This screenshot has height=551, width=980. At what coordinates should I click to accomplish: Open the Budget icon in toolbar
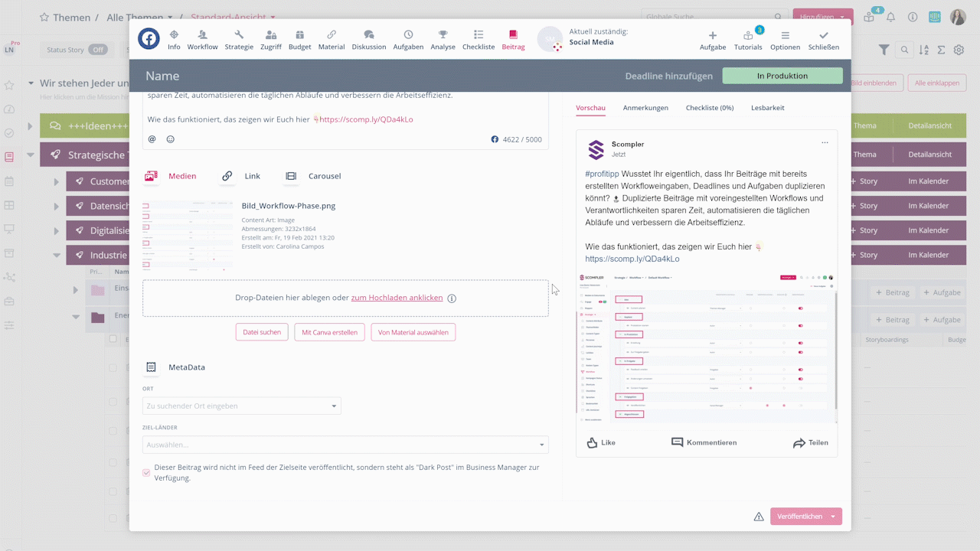coord(299,35)
